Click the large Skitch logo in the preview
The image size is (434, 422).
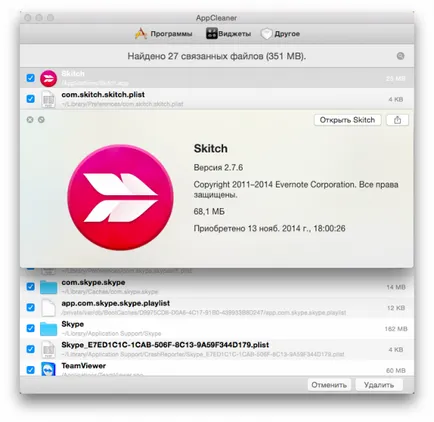pyautogui.click(x=120, y=197)
